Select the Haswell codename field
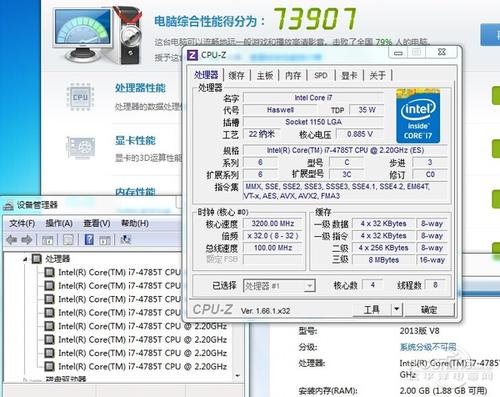The height and width of the screenshot is (397, 500). [280, 110]
